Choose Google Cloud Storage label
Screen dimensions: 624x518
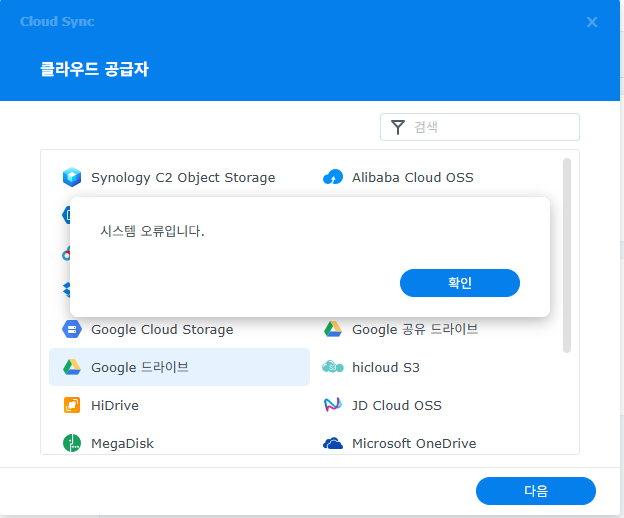point(162,330)
